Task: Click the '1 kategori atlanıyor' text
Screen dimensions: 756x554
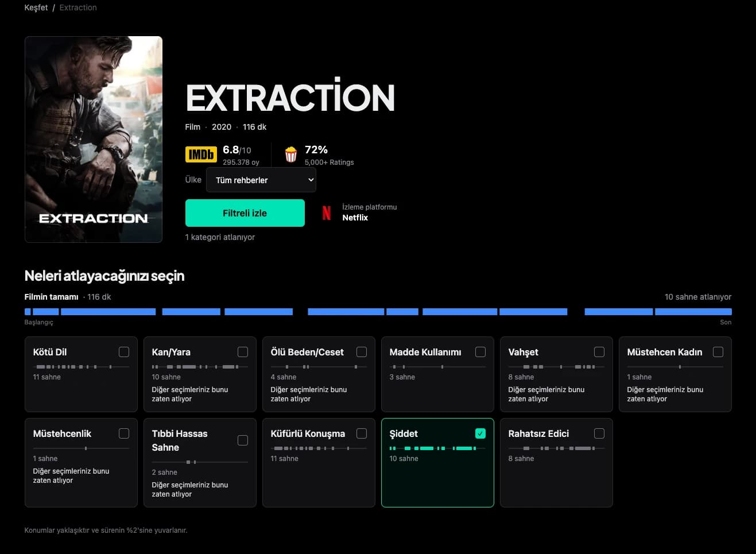Action: 220,237
